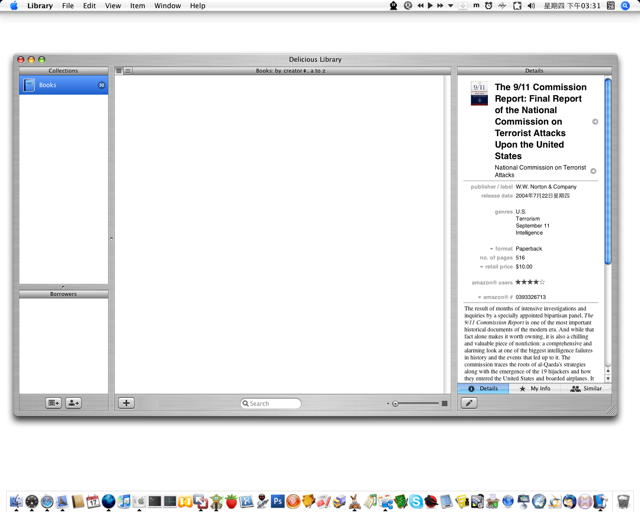
Task: Open the File menu
Action: 68,6
